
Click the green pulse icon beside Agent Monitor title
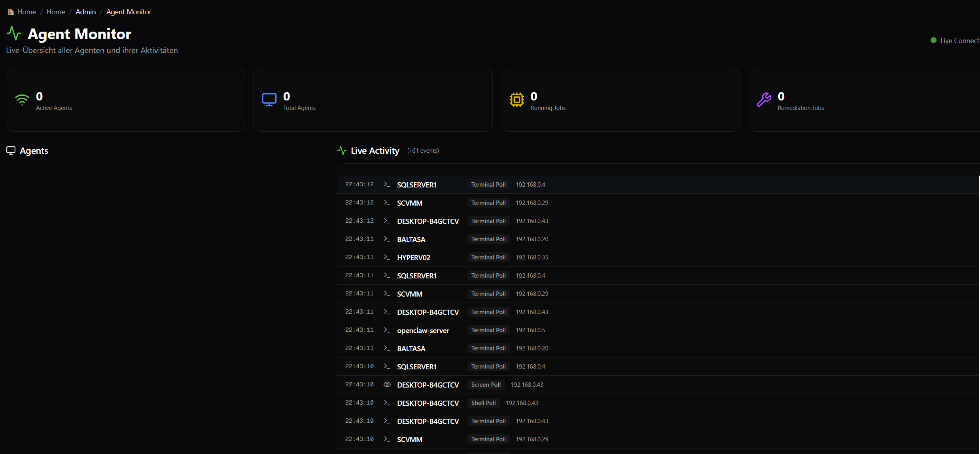[14, 34]
